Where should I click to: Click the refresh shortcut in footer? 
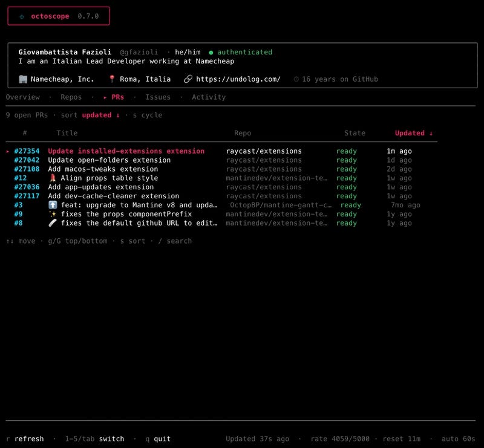pos(25,439)
